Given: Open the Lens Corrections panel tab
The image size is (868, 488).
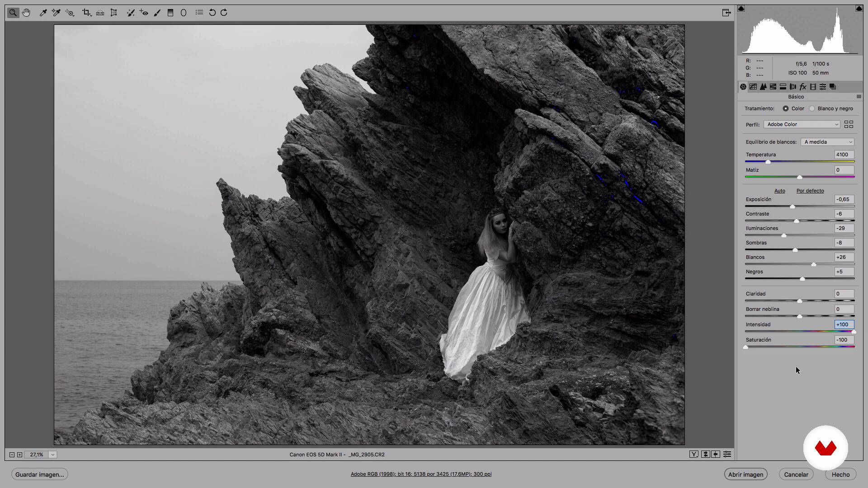Looking at the screenshot, I should pyautogui.click(x=793, y=87).
